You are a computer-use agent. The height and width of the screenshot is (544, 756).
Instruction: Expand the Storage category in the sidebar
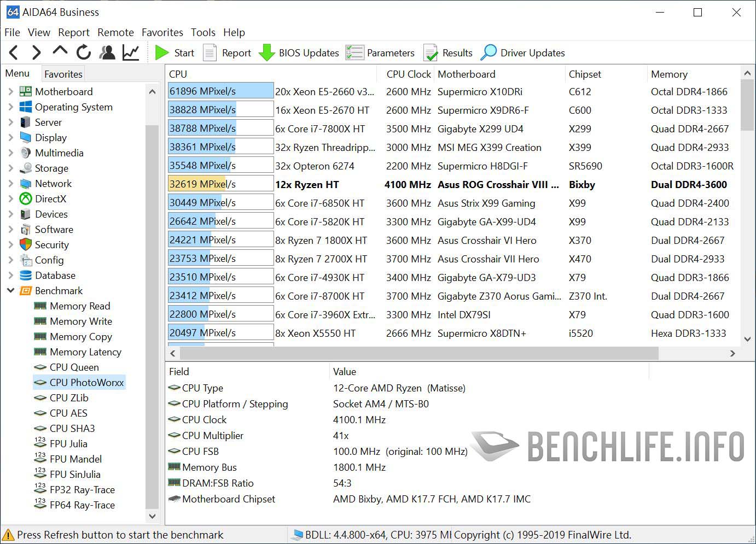click(x=11, y=168)
